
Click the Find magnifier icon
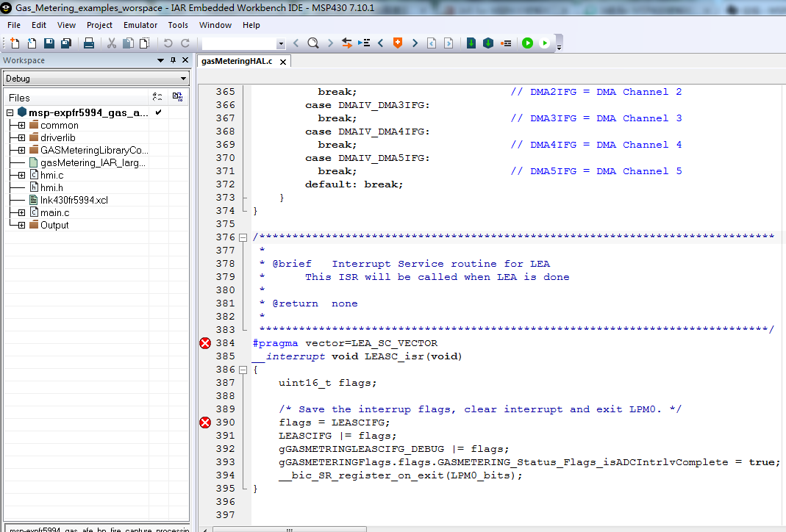(x=312, y=43)
